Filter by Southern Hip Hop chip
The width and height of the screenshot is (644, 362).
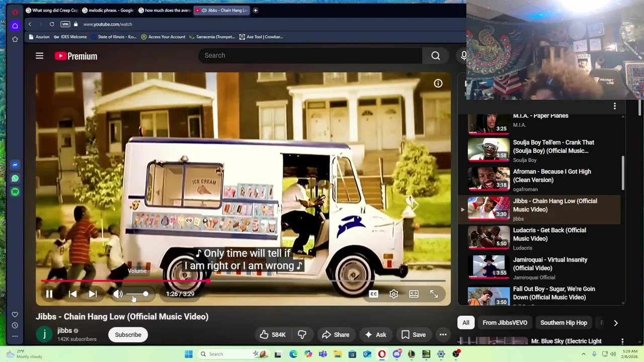563,323
